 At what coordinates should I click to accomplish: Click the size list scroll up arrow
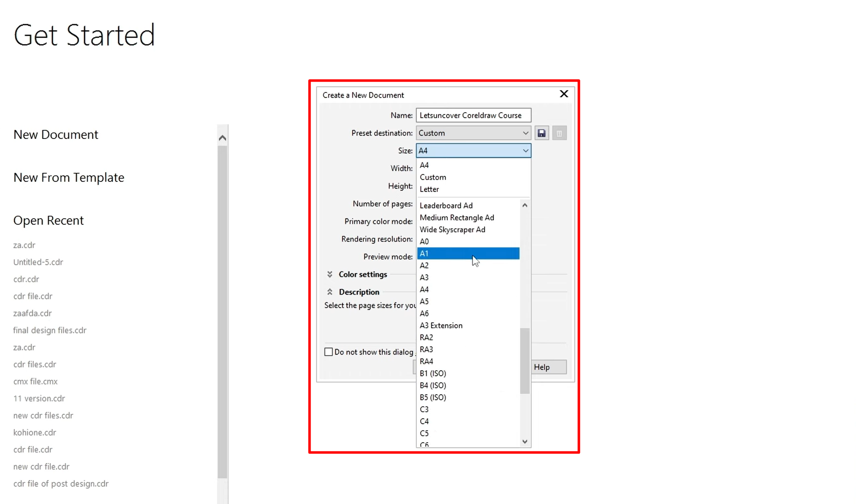[x=524, y=205]
